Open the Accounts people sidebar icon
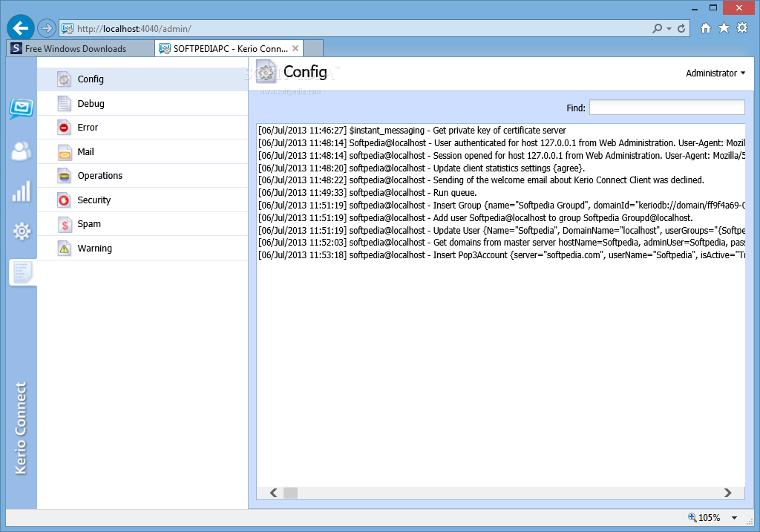760x532 pixels. (x=22, y=151)
